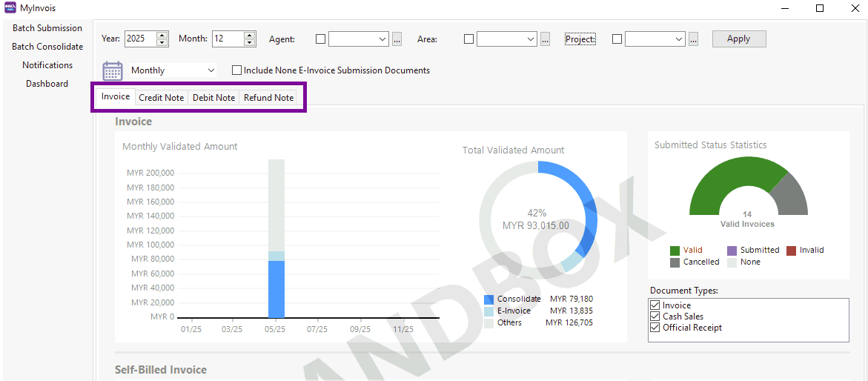Uncheck Official Receipt document type

[655, 328]
